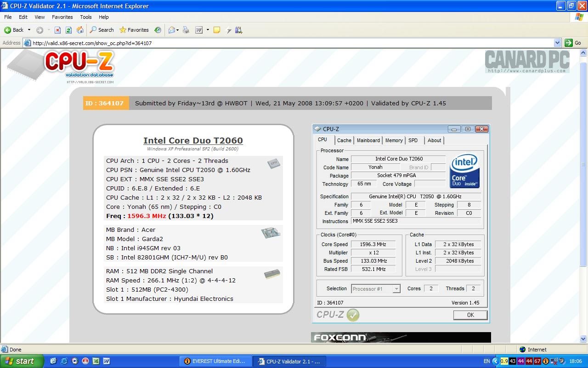Image resolution: width=588 pixels, height=368 pixels.
Task: Open the Search pane in toolbar
Action: [x=102, y=30]
